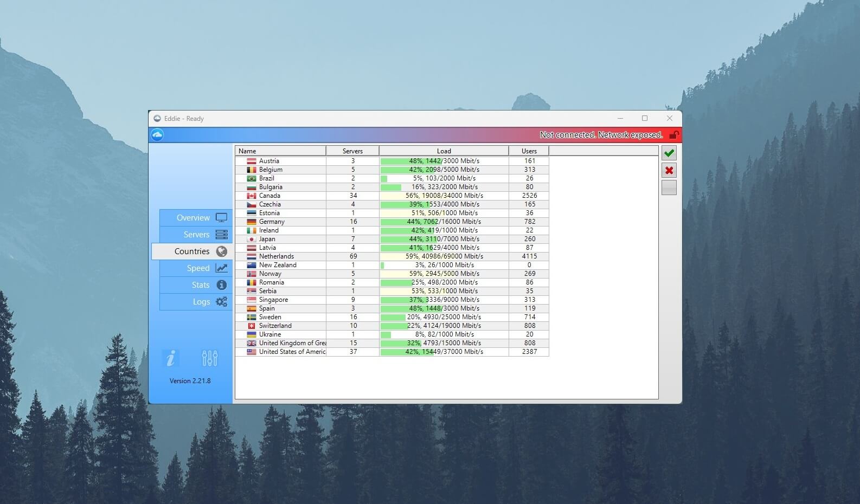Click the Singapore flag icon
860x504 pixels.
pyautogui.click(x=252, y=300)
